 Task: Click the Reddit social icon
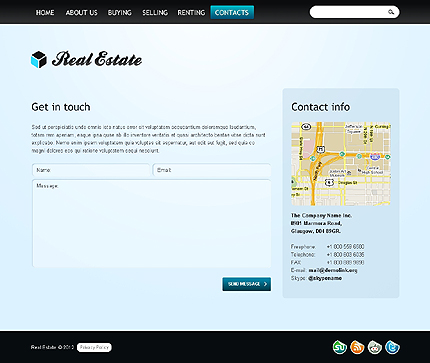click(375, 347)
